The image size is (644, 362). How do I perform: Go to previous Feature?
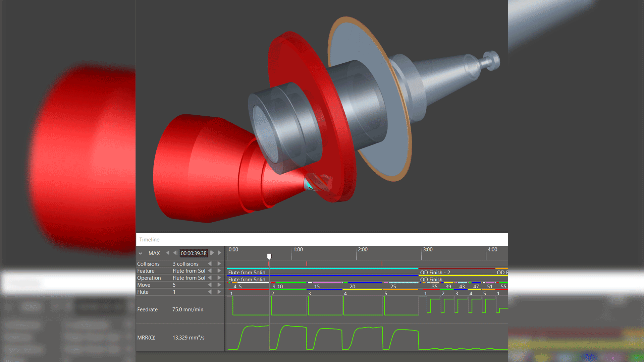tap(210, 271)
